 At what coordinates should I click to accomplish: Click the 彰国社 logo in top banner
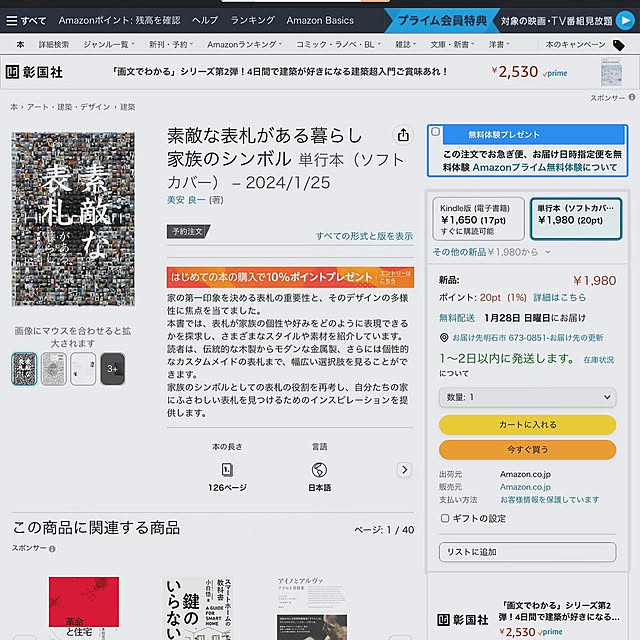pyautogui.click(x=35, y=73)
